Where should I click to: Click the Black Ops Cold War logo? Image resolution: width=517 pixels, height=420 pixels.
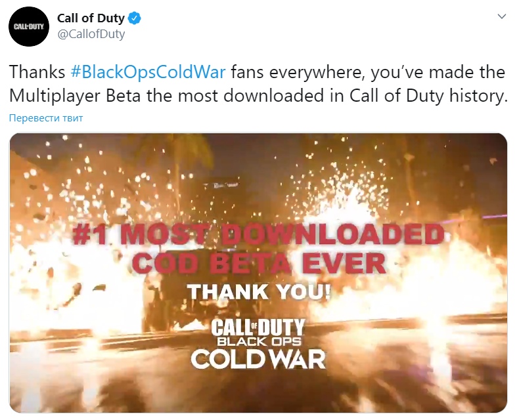pyautogui.click(x=258, y=343)
